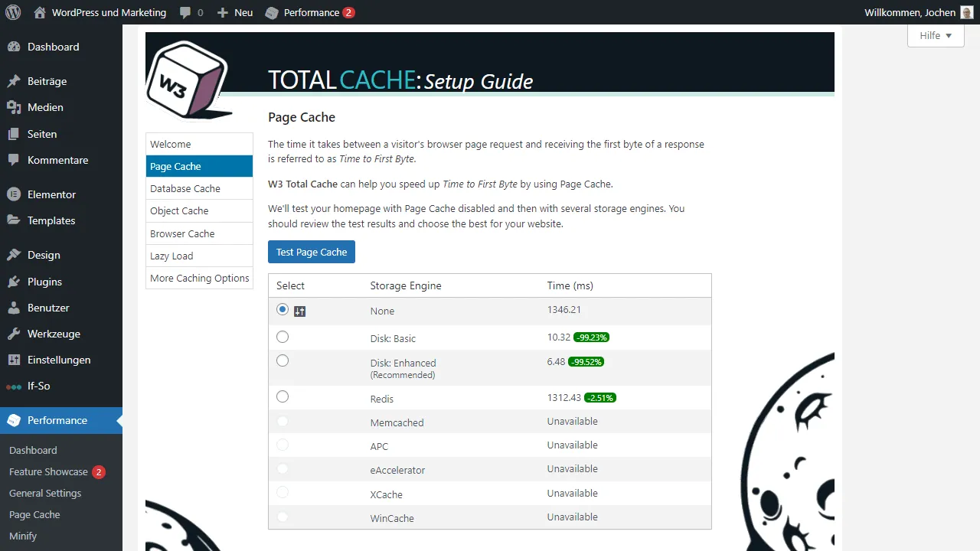Expand the Hilfe help dropdown
The width and height of the screenshot is (980, 551).
[936, 35]
